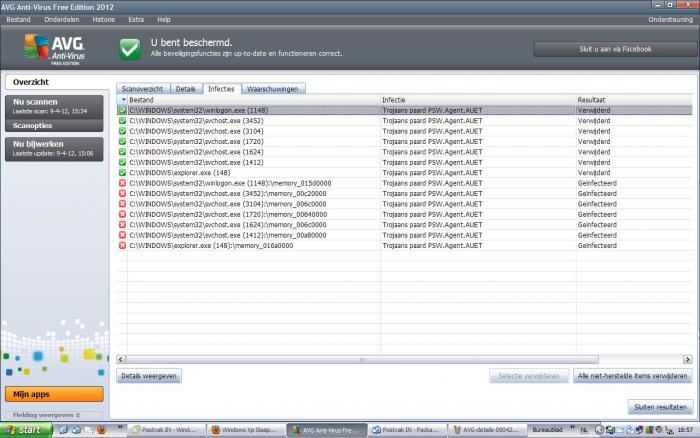
Task: Click the Ondersteuning link
Action: click(671, 20)
